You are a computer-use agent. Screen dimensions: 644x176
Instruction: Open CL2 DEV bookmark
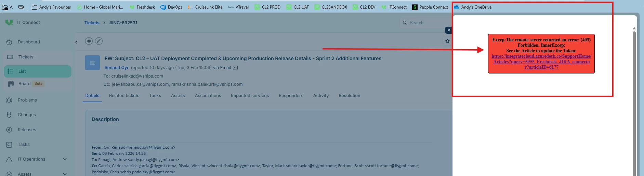click(364, 7)
